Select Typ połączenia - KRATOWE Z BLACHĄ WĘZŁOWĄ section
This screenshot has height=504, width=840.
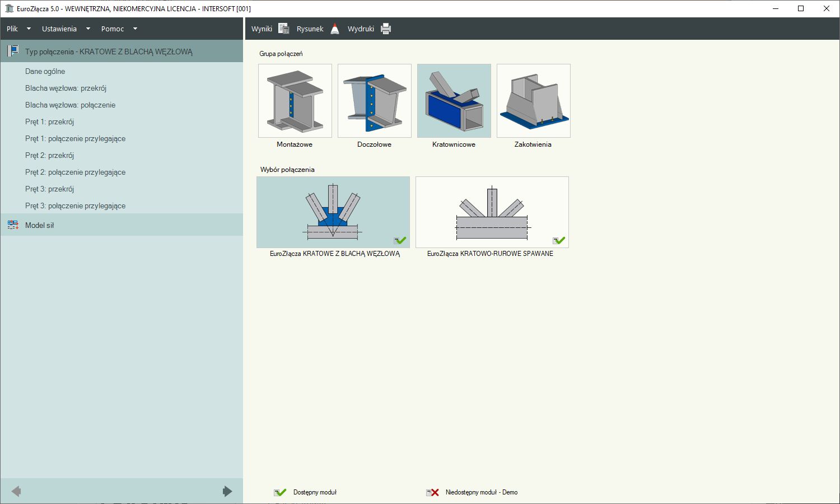pyautogui.click(x=122, y=51)
